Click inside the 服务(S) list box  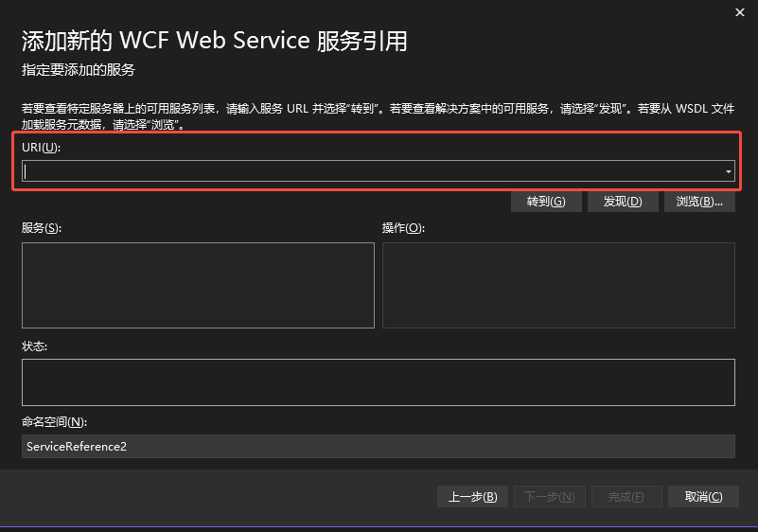(x=198, y=285)
